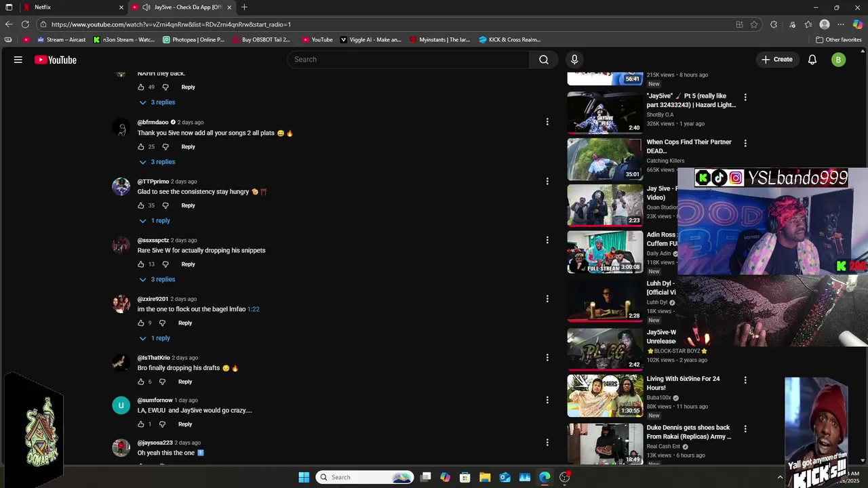Open the account avatar B menu
The height and width of the screenshot is (488, 868).
click(838, 60)
